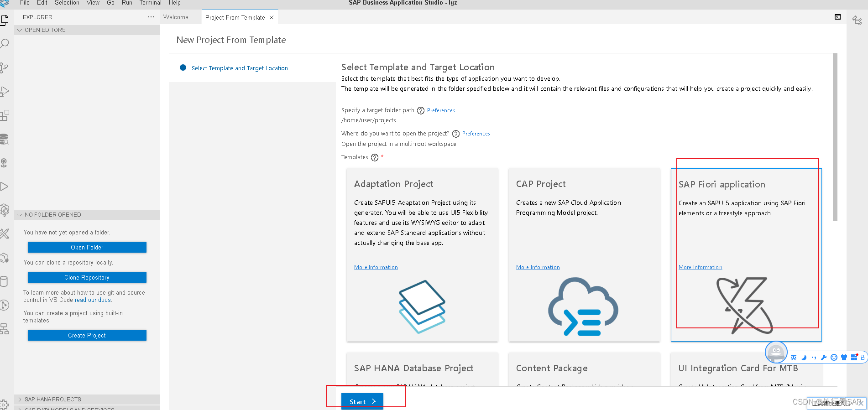Click the input method smiley emoji icon

(x=834, y=358)
